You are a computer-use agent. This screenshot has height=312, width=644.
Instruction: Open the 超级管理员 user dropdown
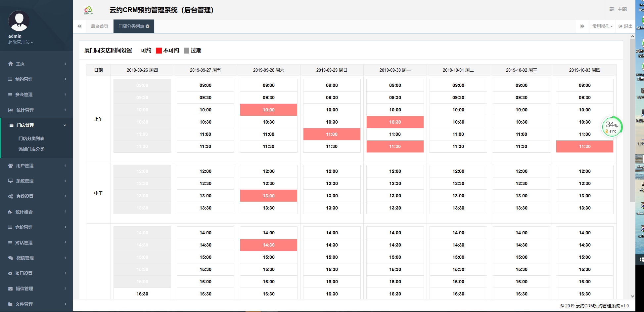(21, 42)
